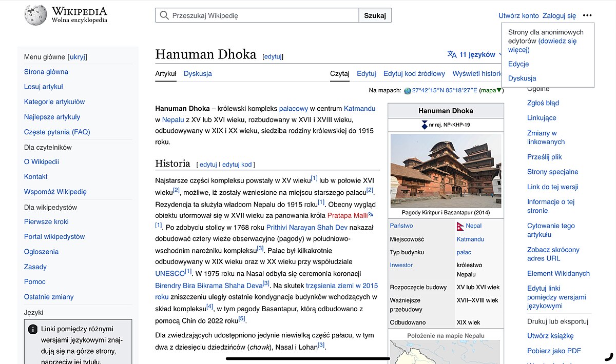Open the Katmandu link in intro paragraph
Viewport: 616px width, 364px height.
point(359,109)
